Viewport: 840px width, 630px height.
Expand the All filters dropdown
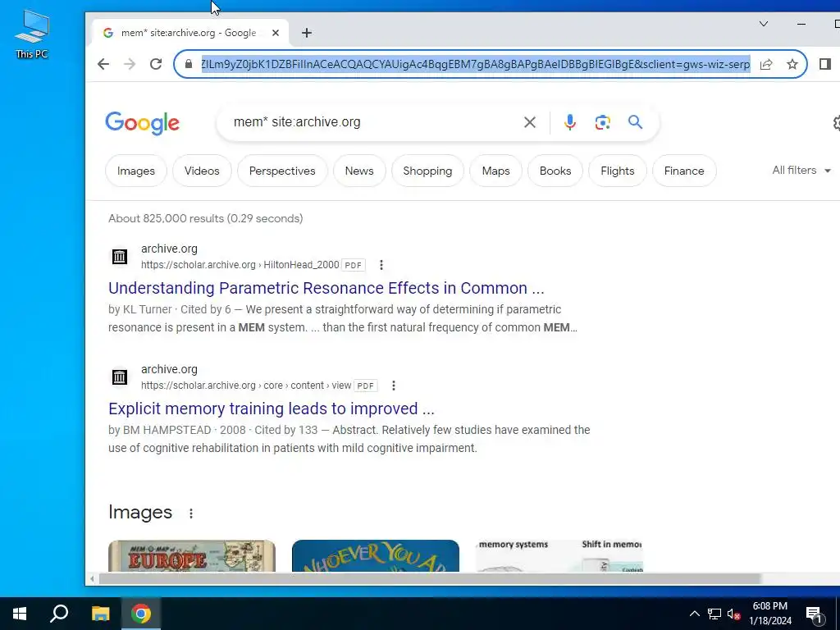click(x=801, y=171)
